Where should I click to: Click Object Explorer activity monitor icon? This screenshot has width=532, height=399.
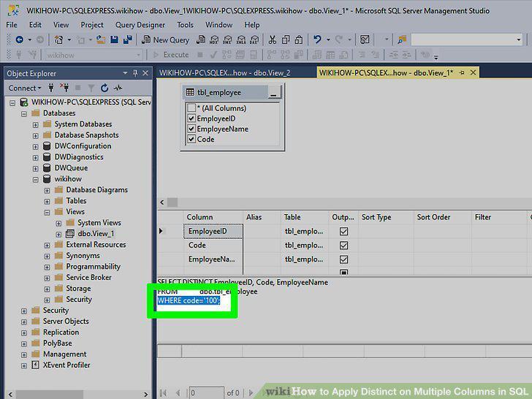click(118, 88)
